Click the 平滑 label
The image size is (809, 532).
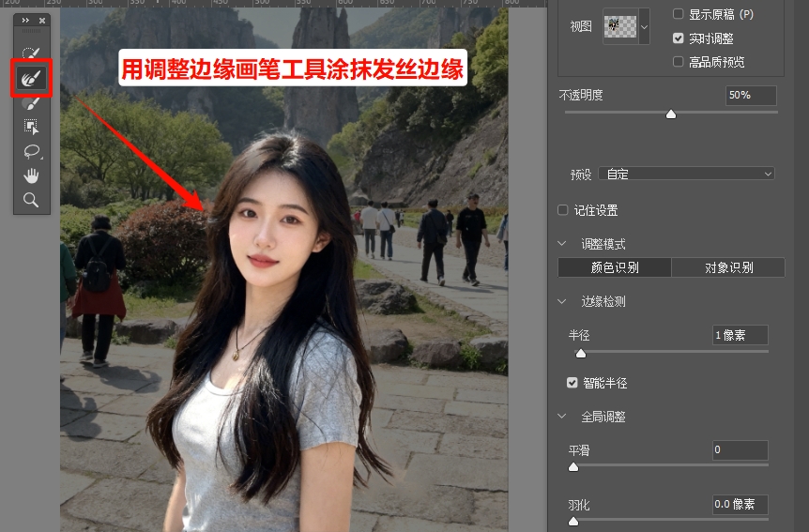coord(579,450)
